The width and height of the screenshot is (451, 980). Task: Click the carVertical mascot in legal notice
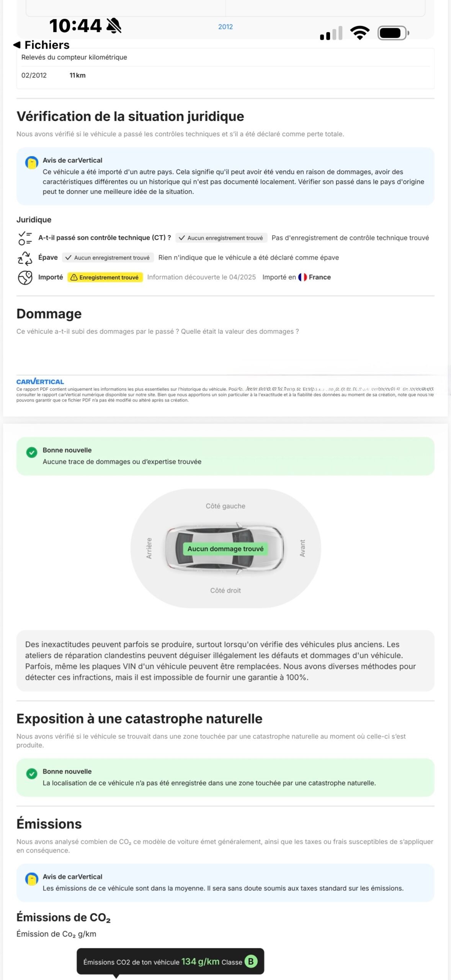tap(32, 162)
